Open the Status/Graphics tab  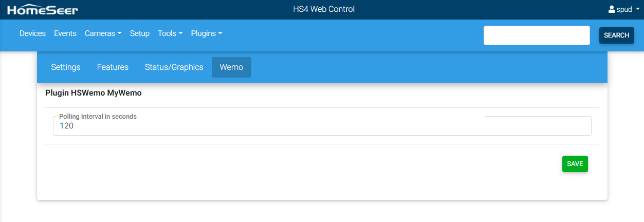pos(174,67)
